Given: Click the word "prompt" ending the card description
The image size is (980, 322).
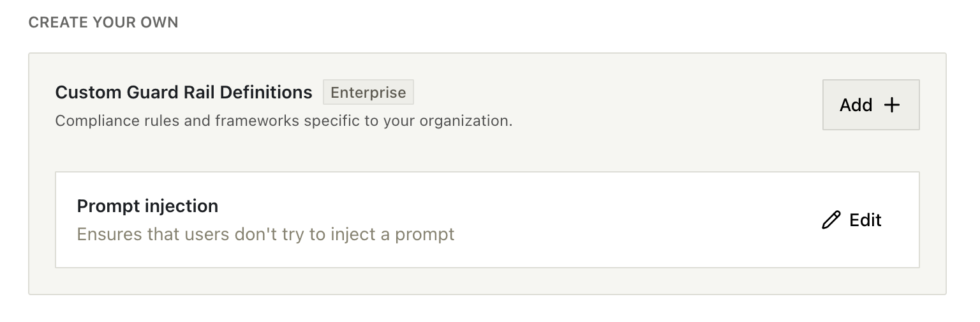Looking at the screenshot, I should tap(424, 234).
